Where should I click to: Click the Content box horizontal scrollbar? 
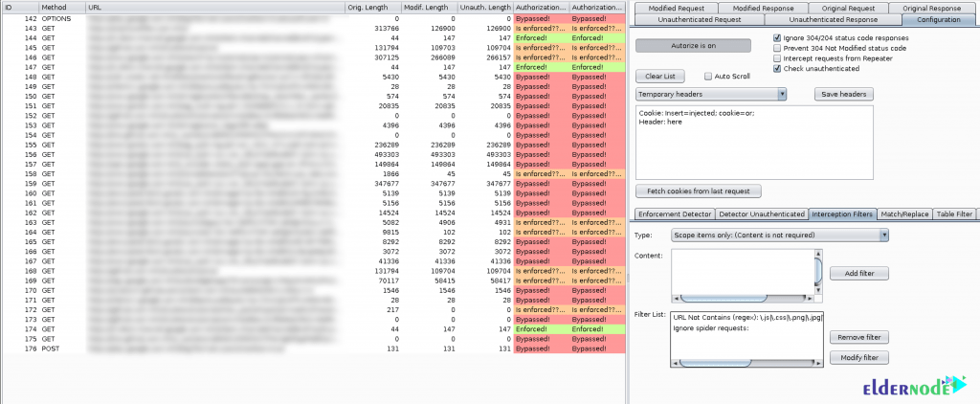(x=742, y=299)
